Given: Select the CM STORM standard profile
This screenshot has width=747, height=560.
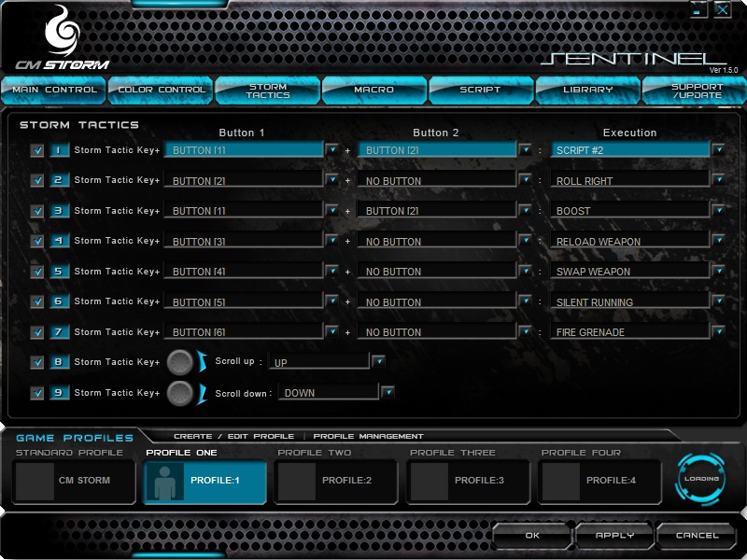Looking at the screenshot, I should pyautogui.click(x=74, y=481).
